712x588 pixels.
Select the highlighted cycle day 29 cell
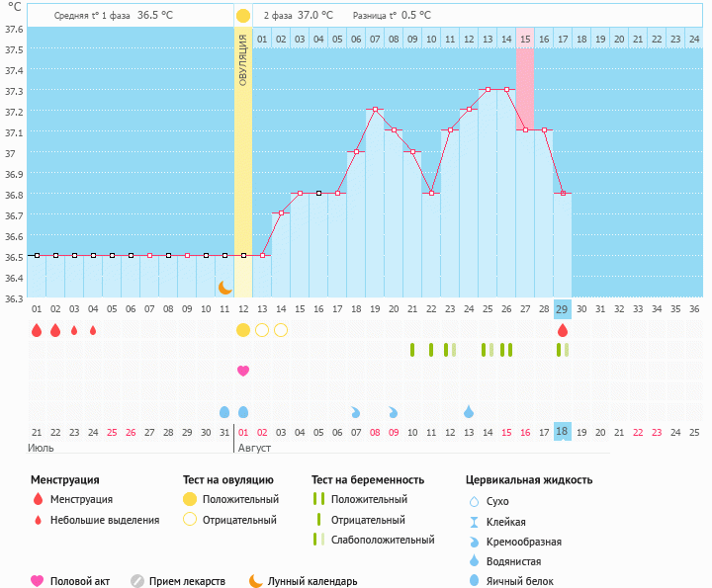[x=563, y=309]
